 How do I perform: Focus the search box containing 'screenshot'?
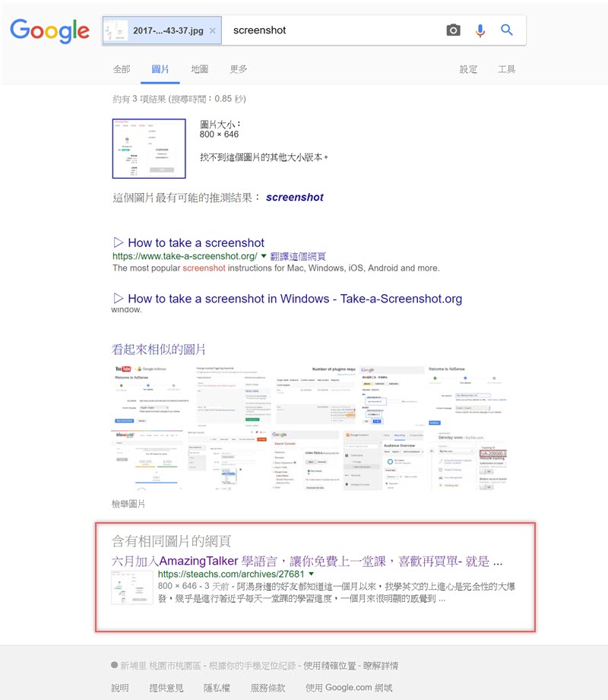click(335, 30)
